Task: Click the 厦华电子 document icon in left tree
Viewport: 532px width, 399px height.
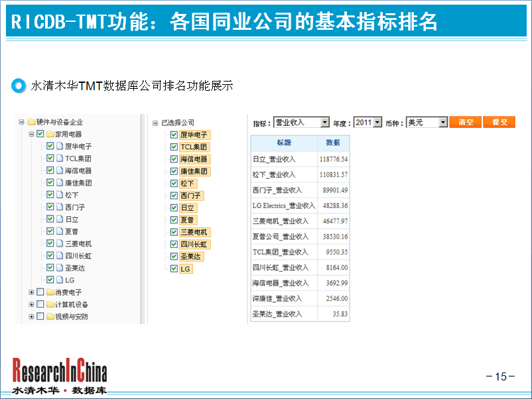Action: pyautogui.click(x=60, y=146)
